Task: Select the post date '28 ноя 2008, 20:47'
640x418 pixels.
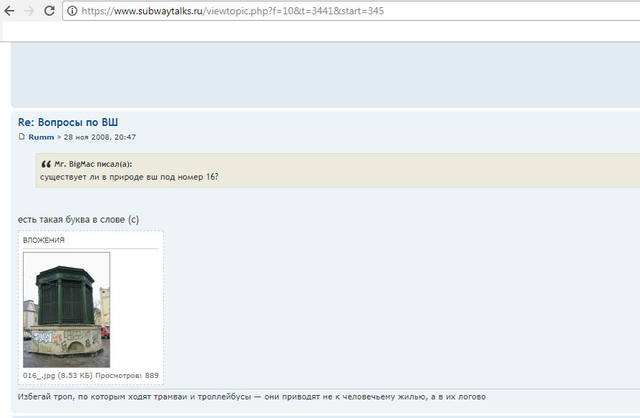Action: (100, 137)
